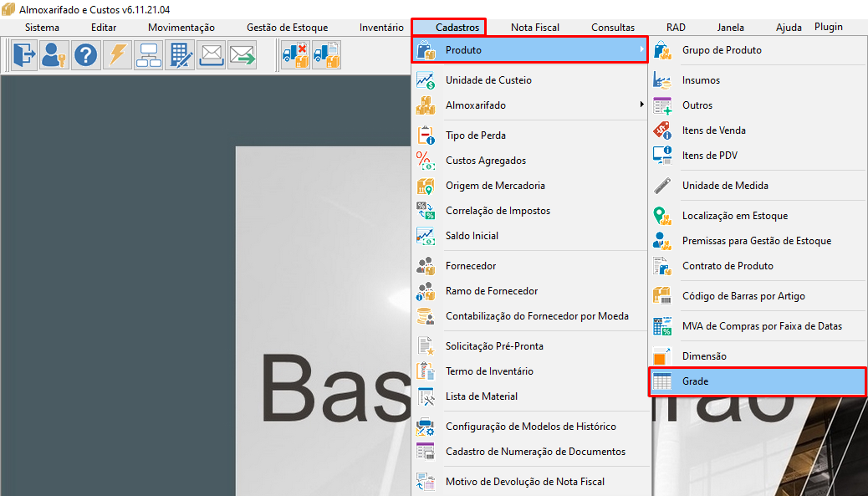This screenshot has width=868, height=496.
Task: Click the envelope with green arrow icon
Action: [x=243, y=55]
